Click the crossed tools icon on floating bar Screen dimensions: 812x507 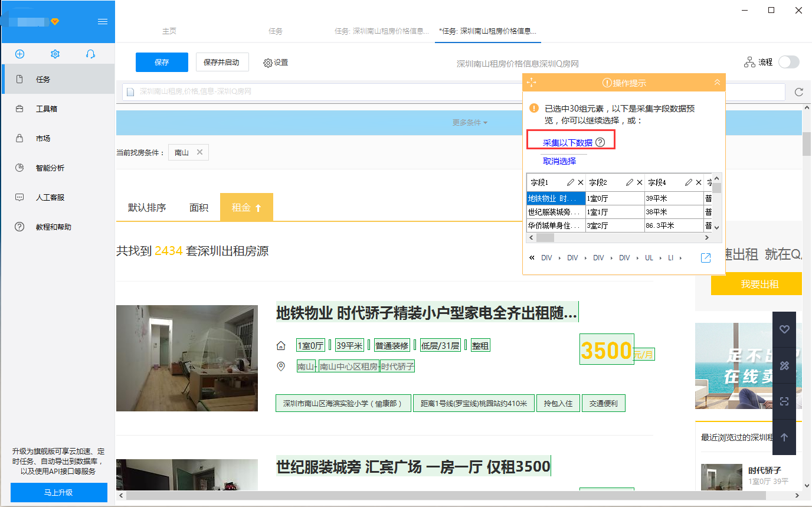pos(784,365)
